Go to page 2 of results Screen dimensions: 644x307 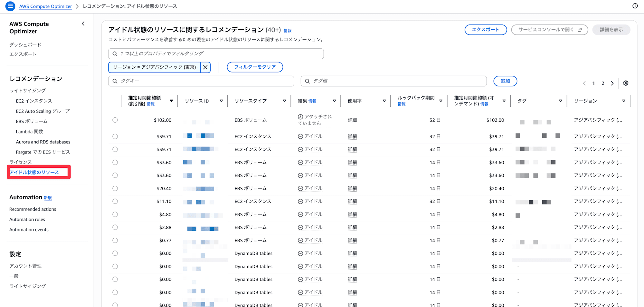603,83
